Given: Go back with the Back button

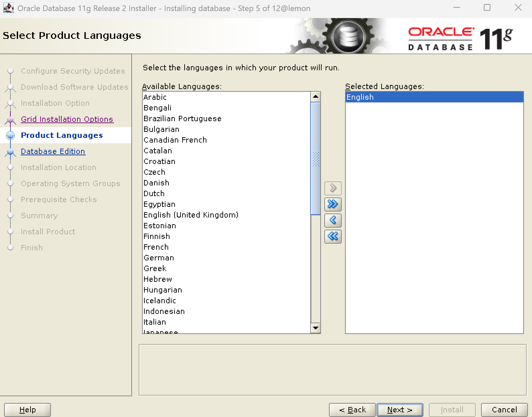Looking at the screenshot, I should (x=352, y=410).
